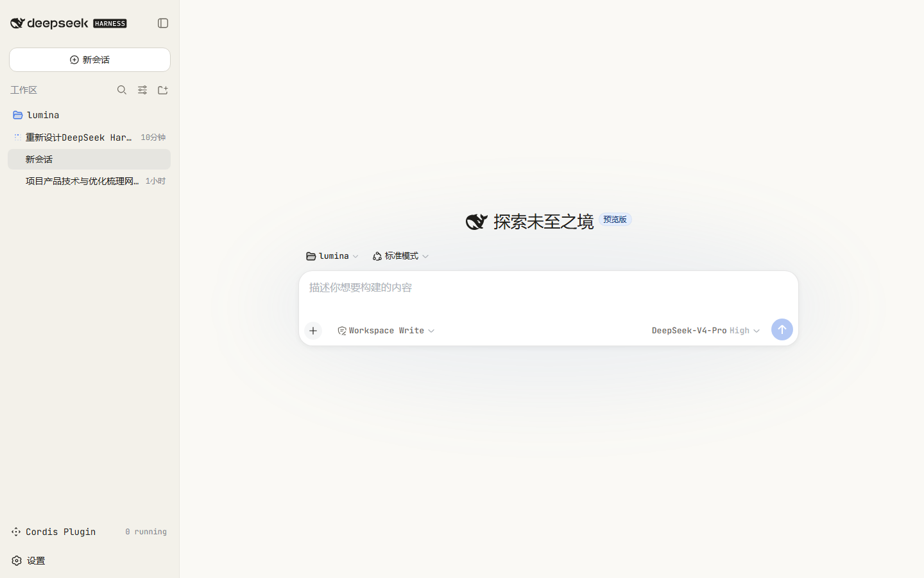
Task: Click the whale logo beside 探索未至之境
Action: point(477,222)
